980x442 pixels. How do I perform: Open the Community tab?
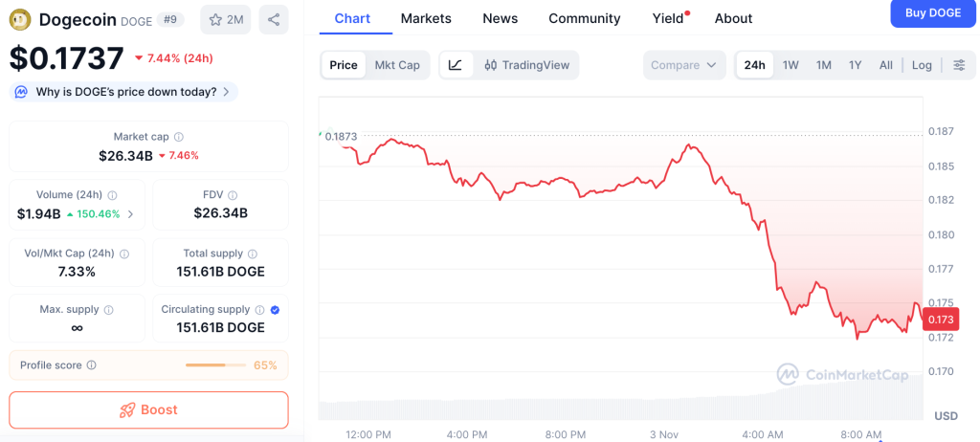[585, 18]
